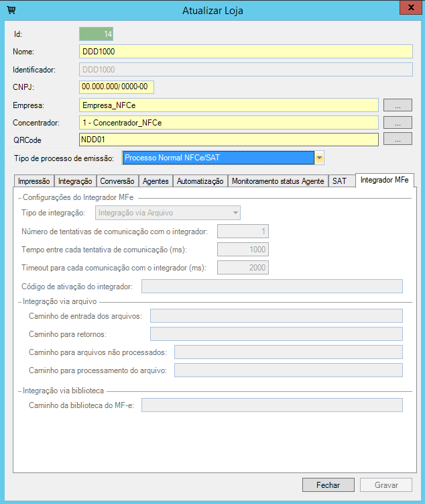Click the Empresa field Empresa_NFCe
This screenshot has width=425, height=504.
pos(229,105)
